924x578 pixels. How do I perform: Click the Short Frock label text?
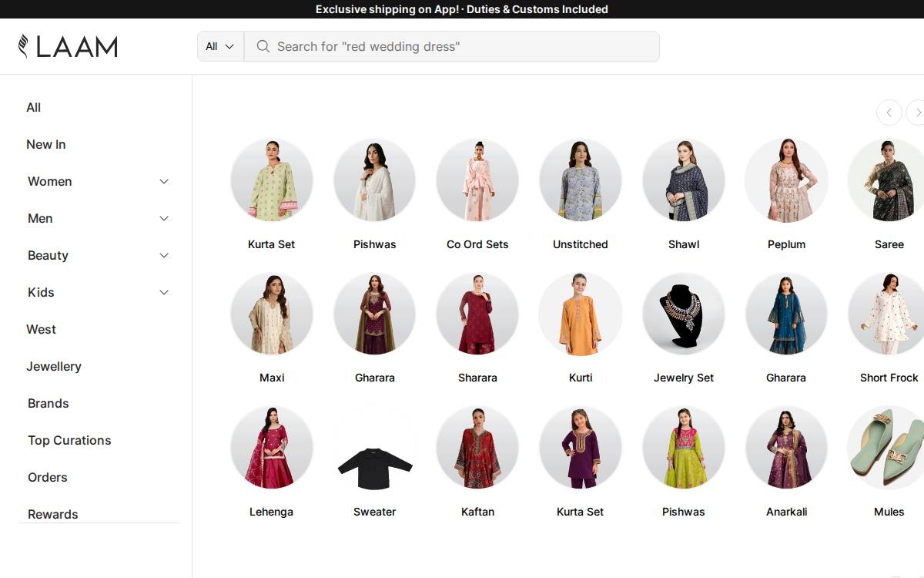click(889, 378)
